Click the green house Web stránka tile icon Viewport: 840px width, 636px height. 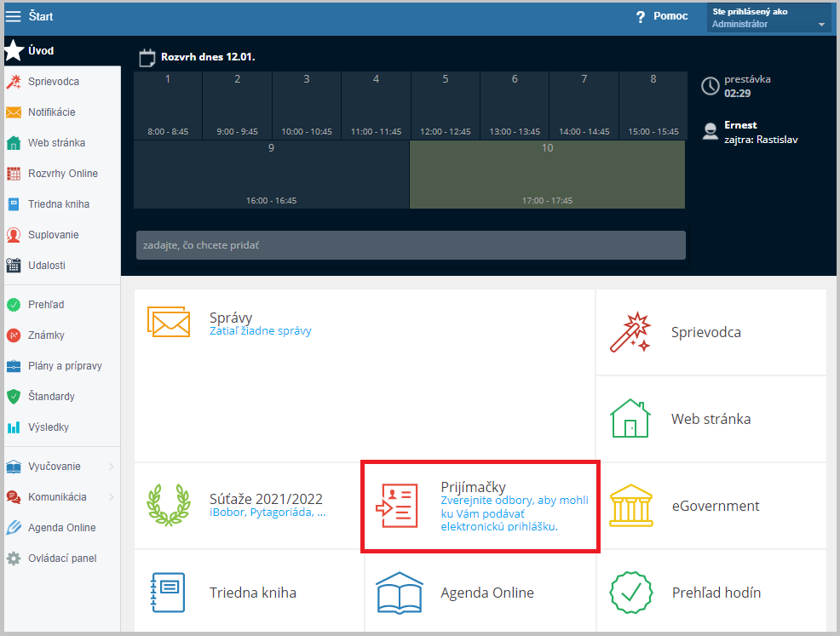coord(630,419)
